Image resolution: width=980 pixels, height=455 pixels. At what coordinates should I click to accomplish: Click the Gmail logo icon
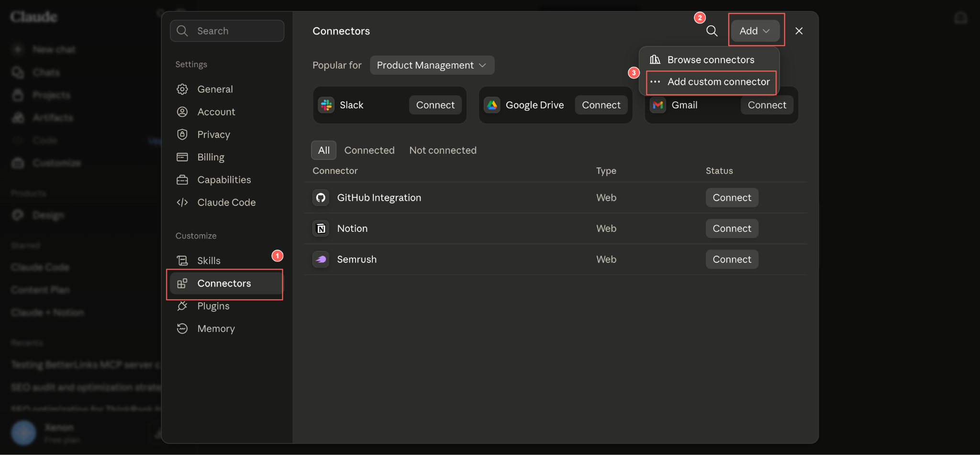pos(658,105)
